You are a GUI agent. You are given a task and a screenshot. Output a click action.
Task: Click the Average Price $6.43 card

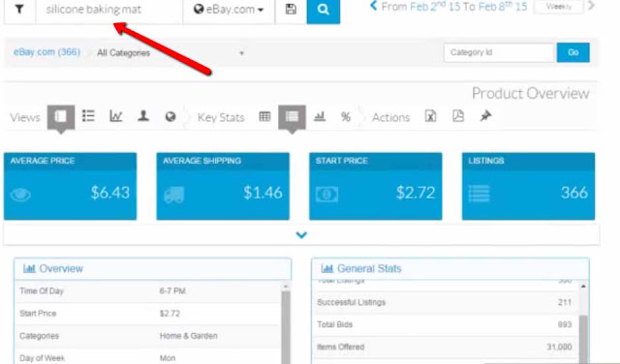coord(71,186)
